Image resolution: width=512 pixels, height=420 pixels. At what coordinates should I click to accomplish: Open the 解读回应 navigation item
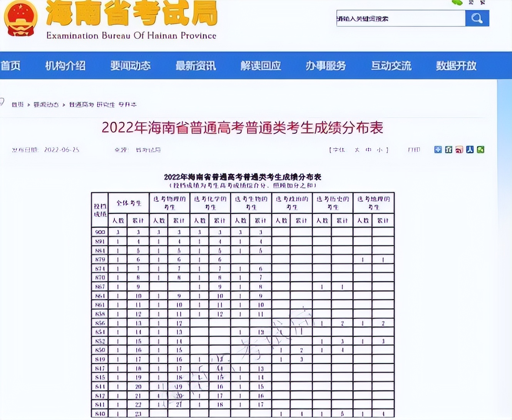tap(261, 66)
